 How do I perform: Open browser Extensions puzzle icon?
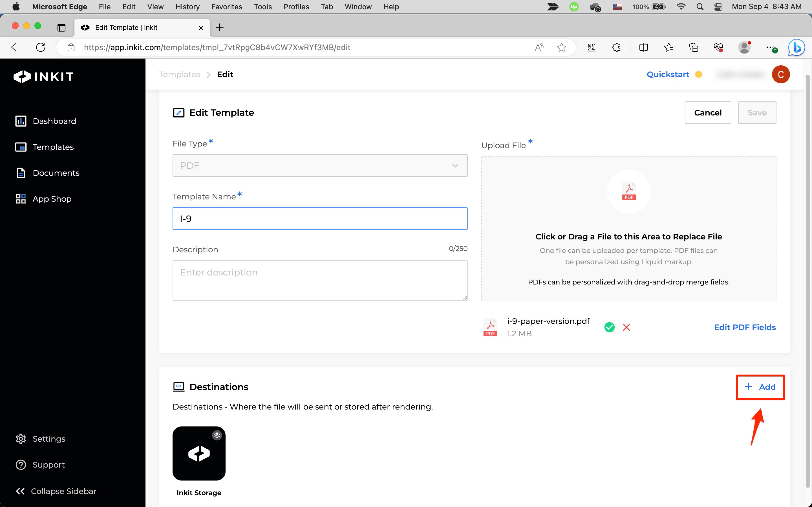(616, 47)
